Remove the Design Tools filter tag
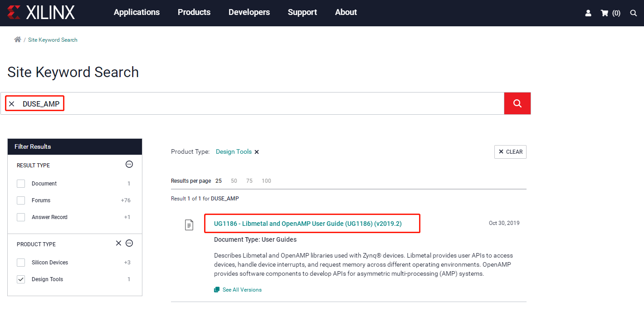Image resolution: width=644 pixels, height=317 pixels. tap(257, 152)
